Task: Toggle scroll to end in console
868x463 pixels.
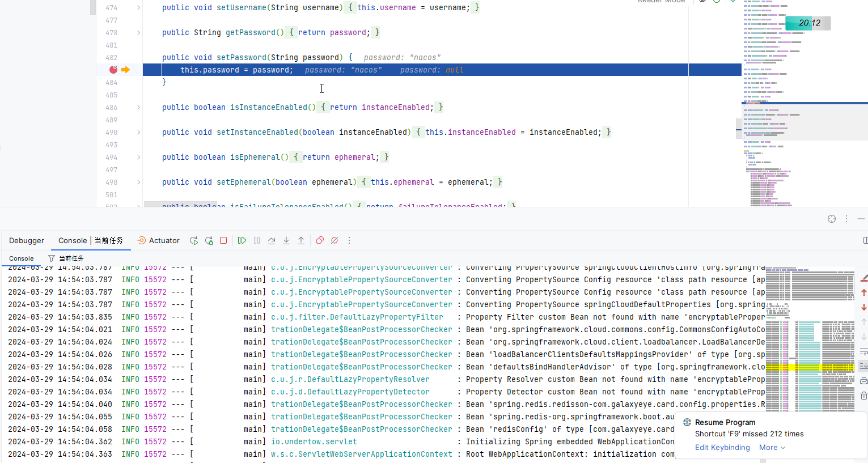Action: coord(864,366)
